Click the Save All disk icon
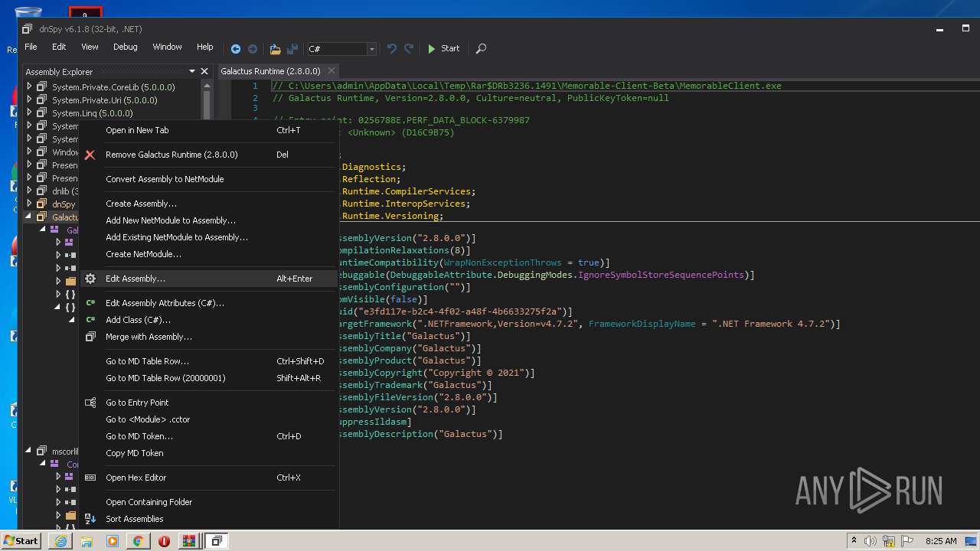Screen dimensions: 980x551 pos(292,48)
